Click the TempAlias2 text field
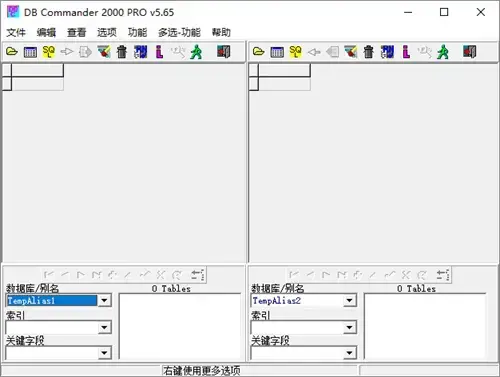This screenshot has width=500, height=377. (x=297, y=301)
